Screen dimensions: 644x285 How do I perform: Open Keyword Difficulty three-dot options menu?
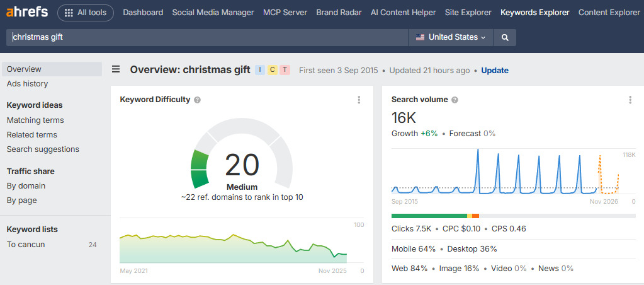(359, 100)
